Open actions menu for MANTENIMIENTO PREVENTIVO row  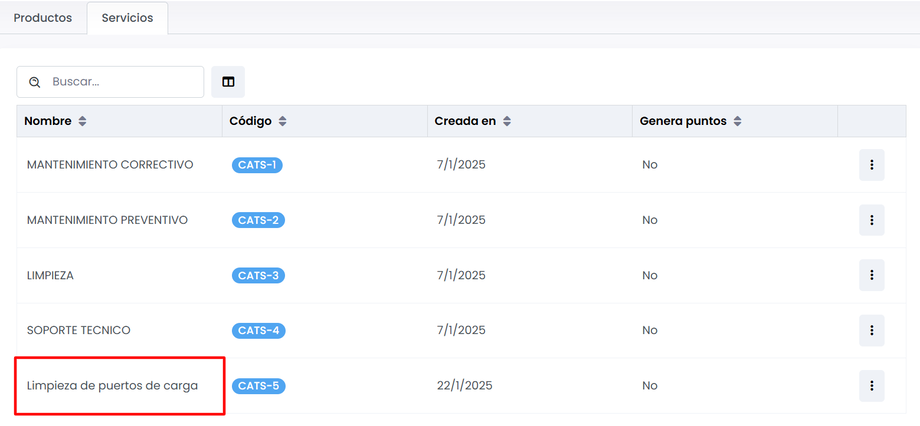[871, 220]
